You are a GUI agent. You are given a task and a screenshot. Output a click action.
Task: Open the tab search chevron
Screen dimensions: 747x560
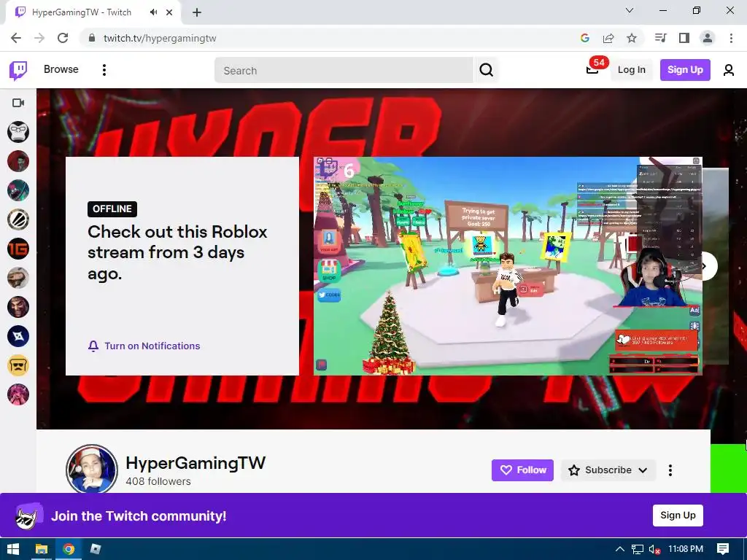pyautogui.click(x=630, y=10)
